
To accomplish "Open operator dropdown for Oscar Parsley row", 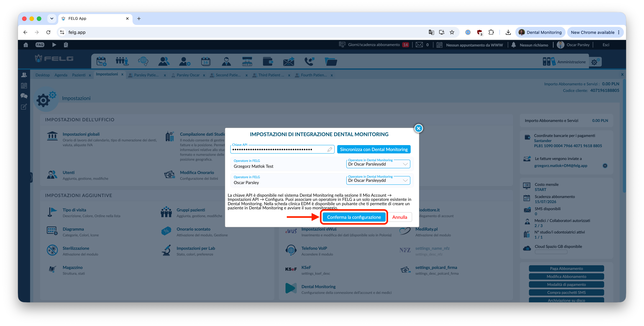I will (378, 180).
